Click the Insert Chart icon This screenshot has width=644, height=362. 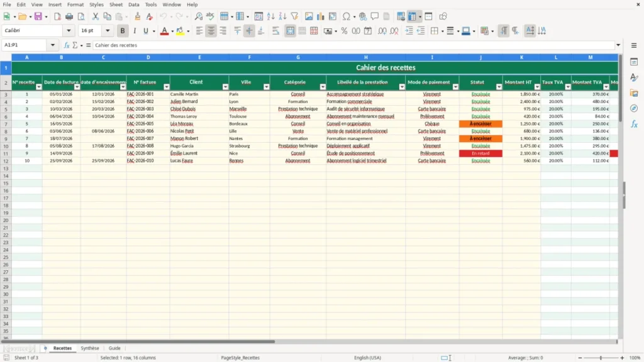point(321,16)
